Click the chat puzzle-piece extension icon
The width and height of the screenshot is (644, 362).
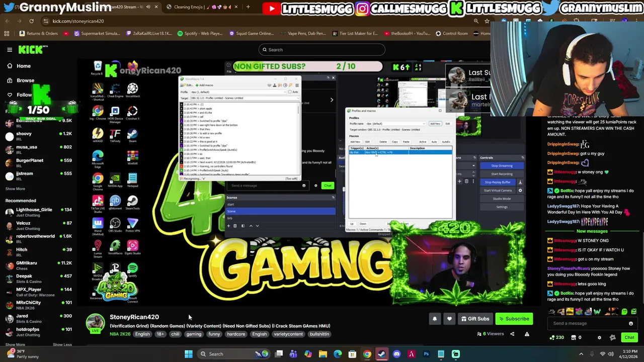(x=612, y=337)
